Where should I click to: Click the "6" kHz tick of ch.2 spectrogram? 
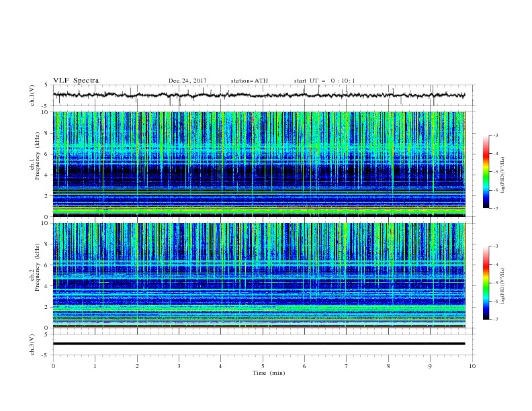(x=47, y=265)
